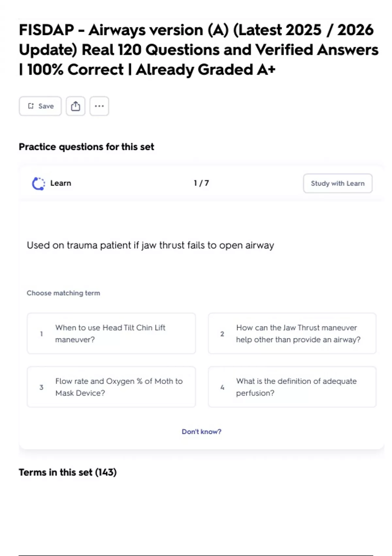Select answer about Jaw Thrust maneuver help
392x556 pixels.
292,333
